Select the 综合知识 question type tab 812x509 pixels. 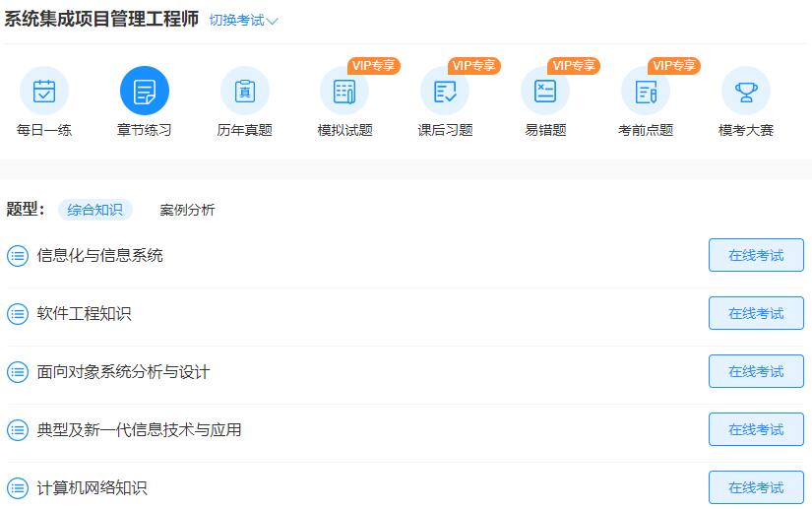94,210
